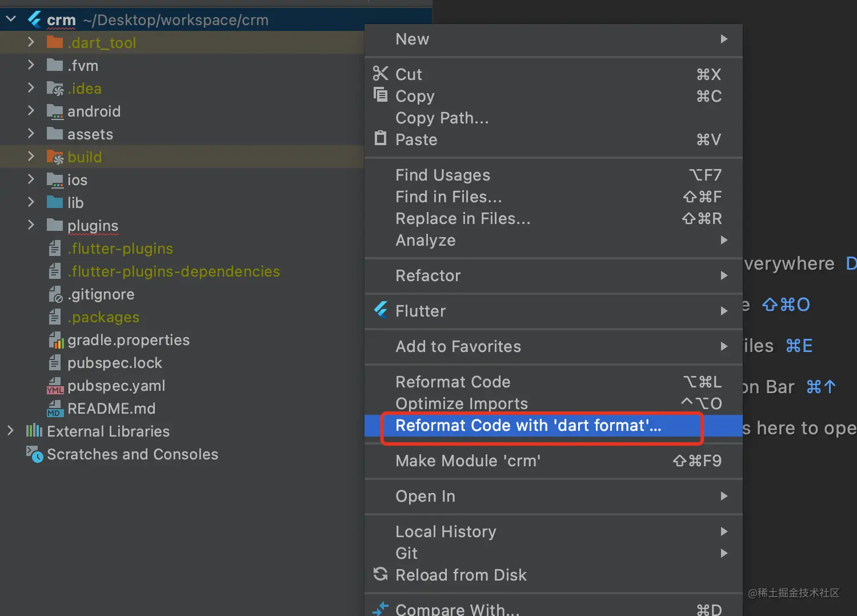Click the README.md markdown file icon
Screen dimensions: 857x616
pos(55,409)
